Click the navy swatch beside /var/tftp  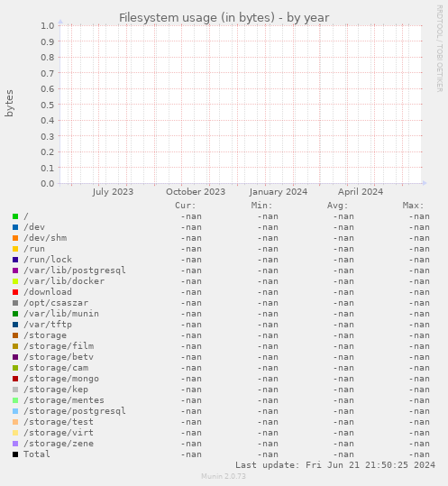coord(15,325)
